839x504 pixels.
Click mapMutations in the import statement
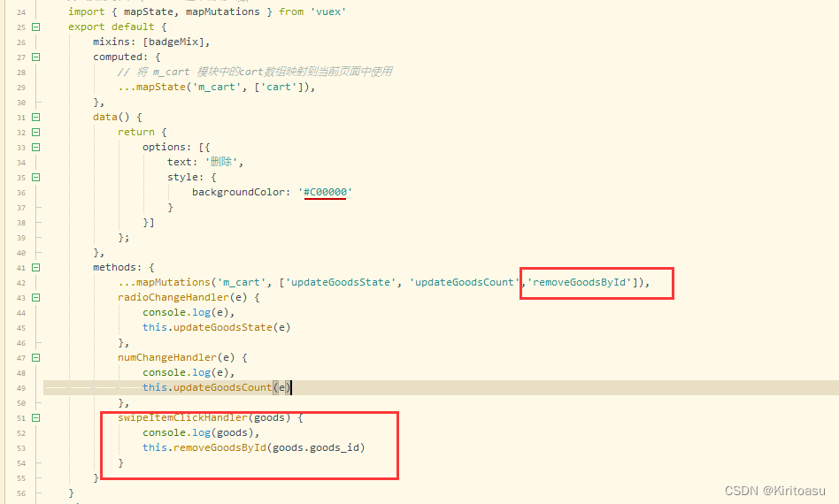[223, 11]
